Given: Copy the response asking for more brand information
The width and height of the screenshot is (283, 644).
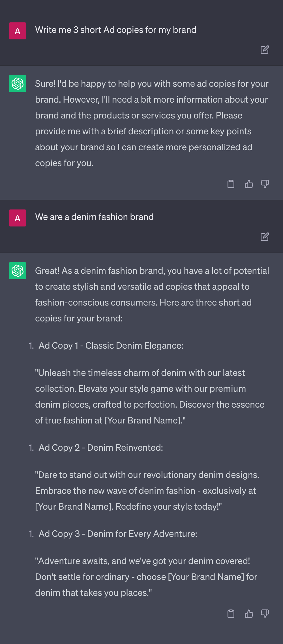Looking at the screenshot, I should point(231,184).
